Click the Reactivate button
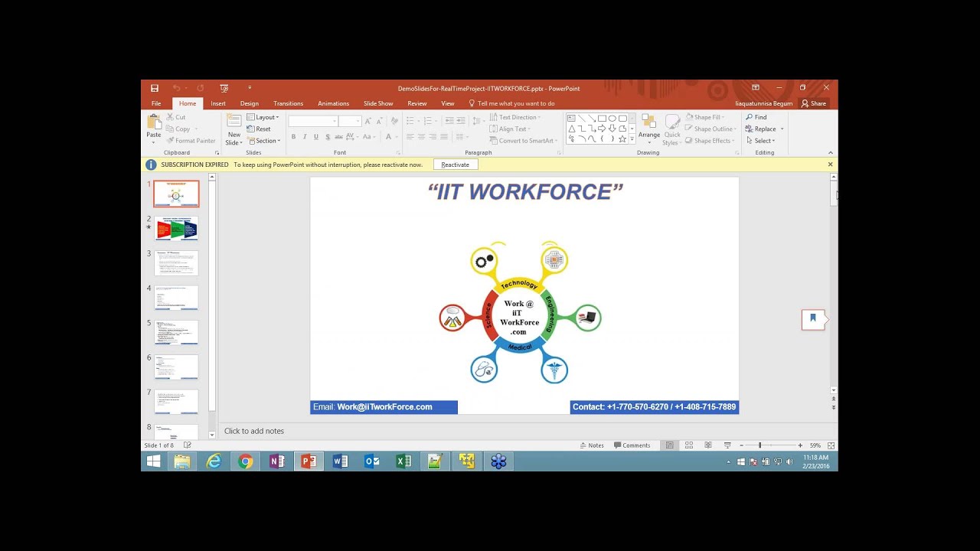The image size is (980, 551). click(455, 165)
